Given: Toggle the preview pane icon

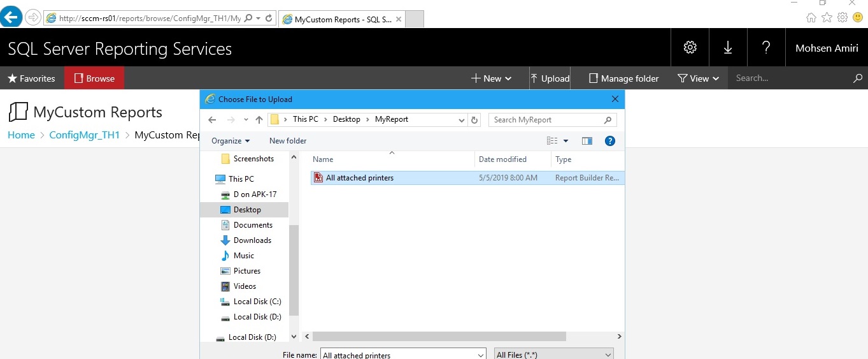Looking at the screenshot, I should [x=587, y=141].
